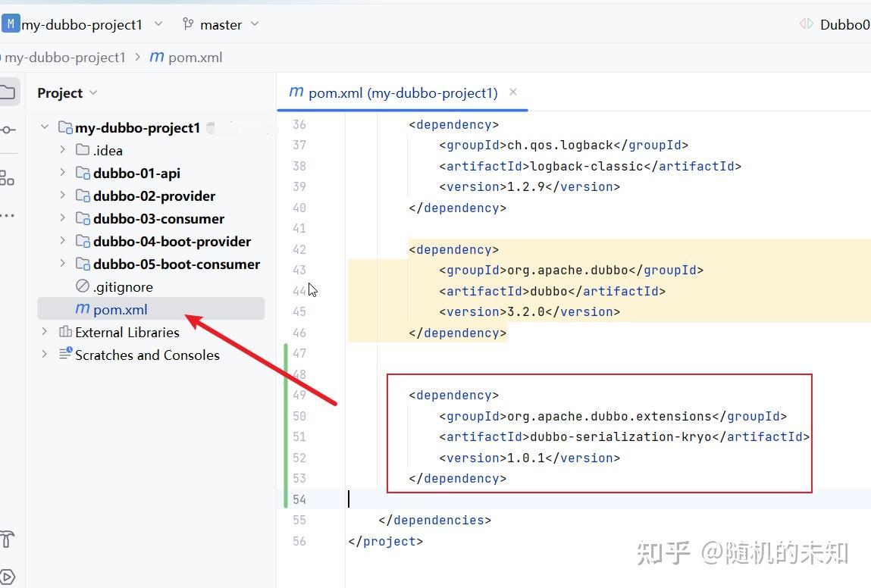Click the git branch icon beside master
The height and width of the screenshot is (588, 871).
pos(187,23)
